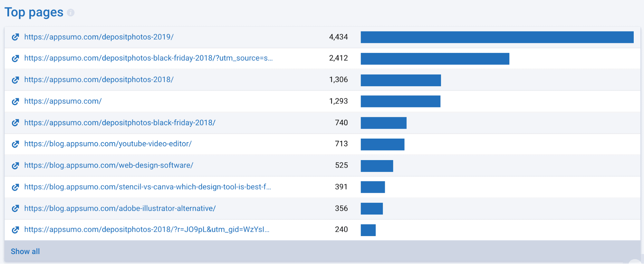Open the stencil-vs-canva blog link

coord(148,187)
